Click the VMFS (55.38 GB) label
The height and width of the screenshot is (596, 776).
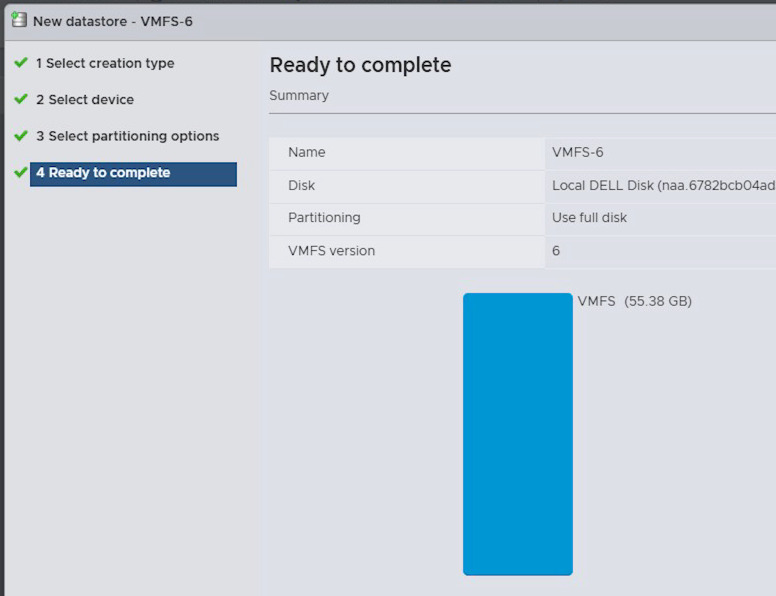pos(634,301)
